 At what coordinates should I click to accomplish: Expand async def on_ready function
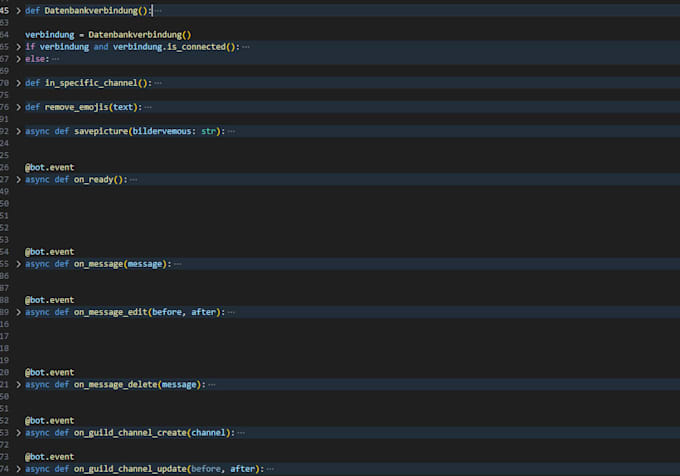point(18,179)
